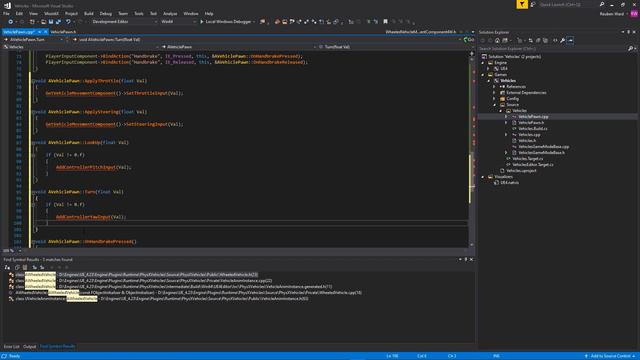
Task: Select VehiclesGameModeBase.cpp in Solution Explorer
Action: (543, 147)
